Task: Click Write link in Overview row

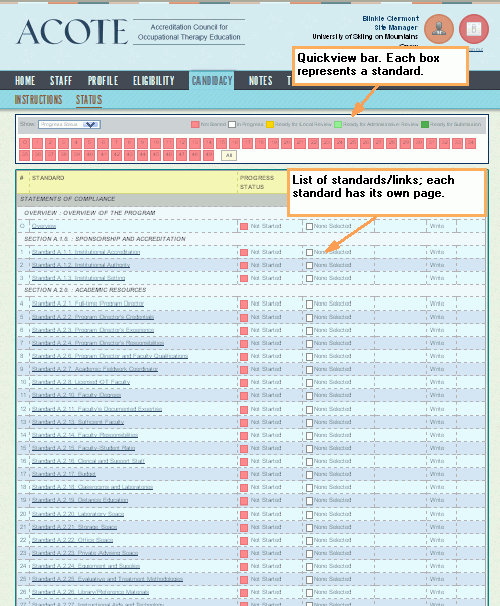Action: tap(437, 226)
